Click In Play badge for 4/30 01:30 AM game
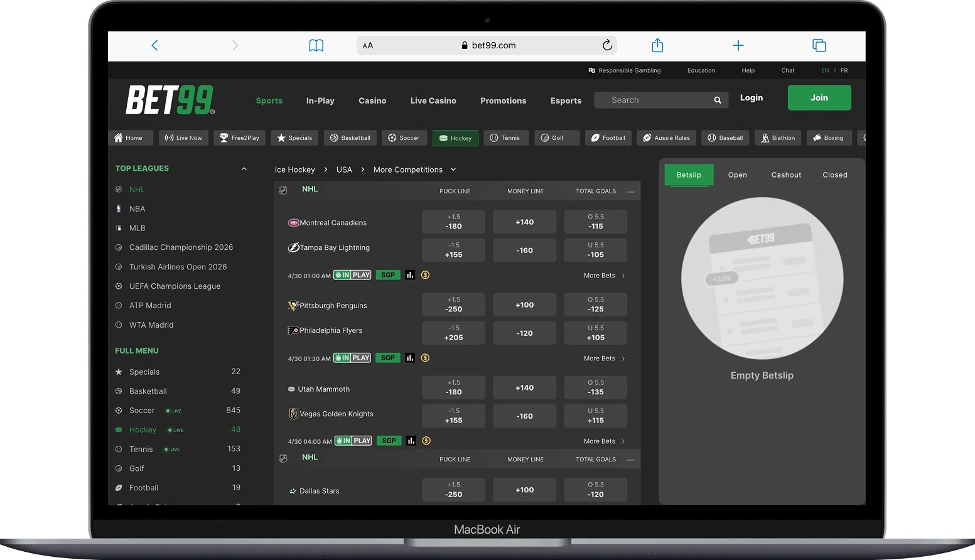Image resolution: width=975 pixels, height=560 pixels. click(x=352, y=358)
